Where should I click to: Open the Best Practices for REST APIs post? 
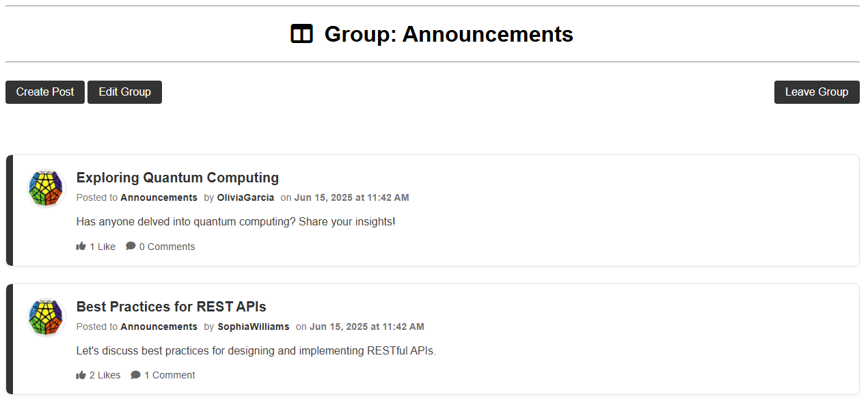[x=171, y=307]
